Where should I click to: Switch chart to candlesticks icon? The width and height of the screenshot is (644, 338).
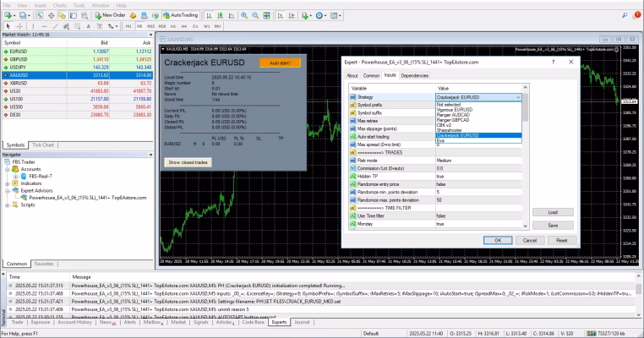tap(220, 15)
